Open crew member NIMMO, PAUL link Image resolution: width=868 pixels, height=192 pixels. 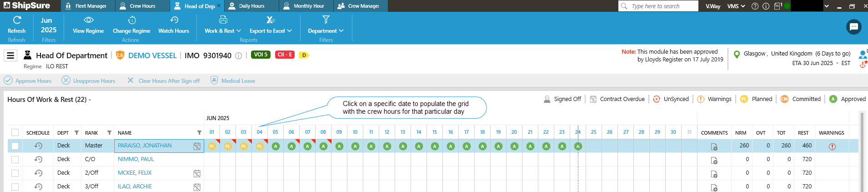point(135,159)
